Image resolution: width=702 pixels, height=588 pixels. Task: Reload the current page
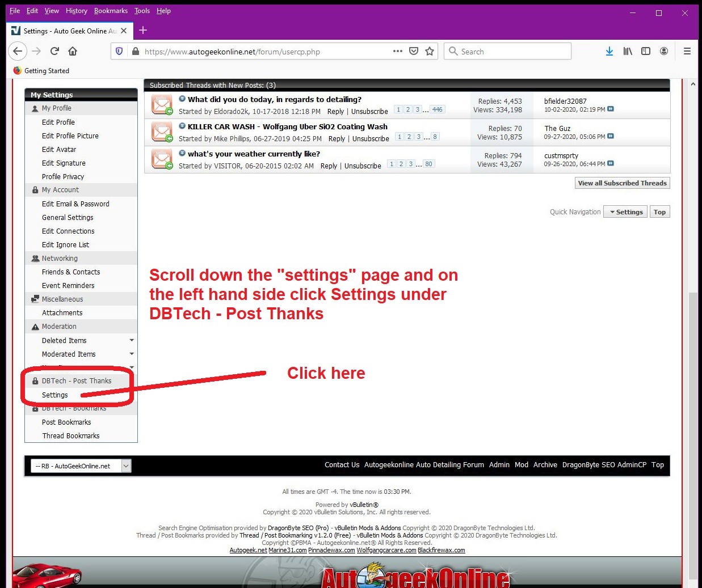54,51
